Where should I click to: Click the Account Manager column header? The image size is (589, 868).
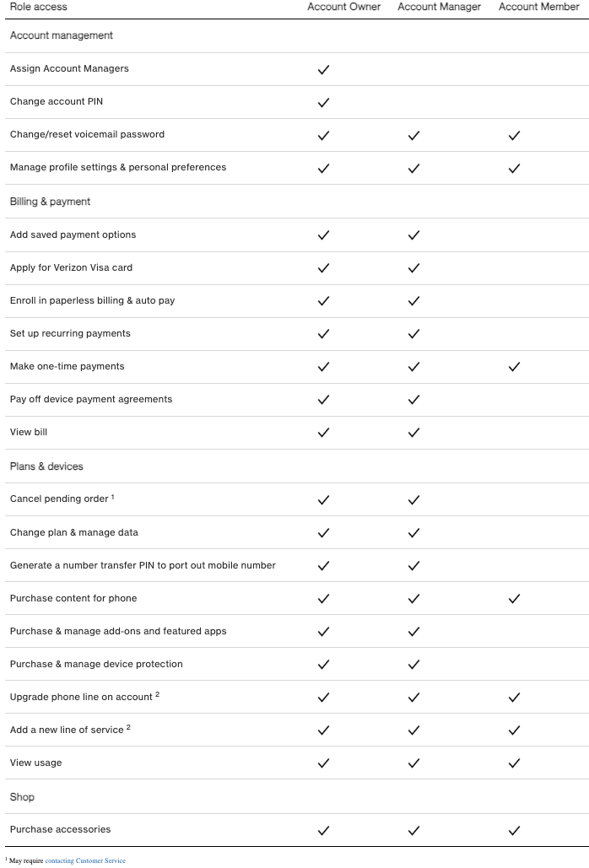[439, 7]
